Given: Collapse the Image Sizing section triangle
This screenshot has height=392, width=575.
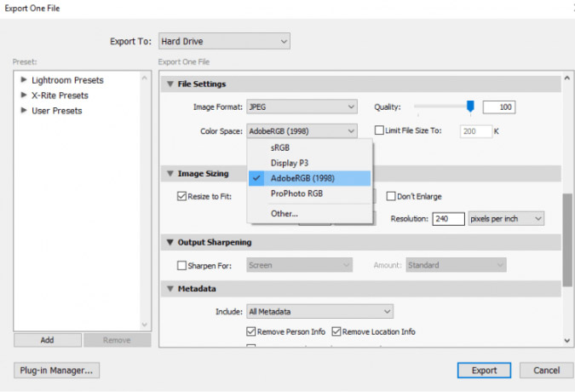Looking at the screenshot, I should click(169, 174).
